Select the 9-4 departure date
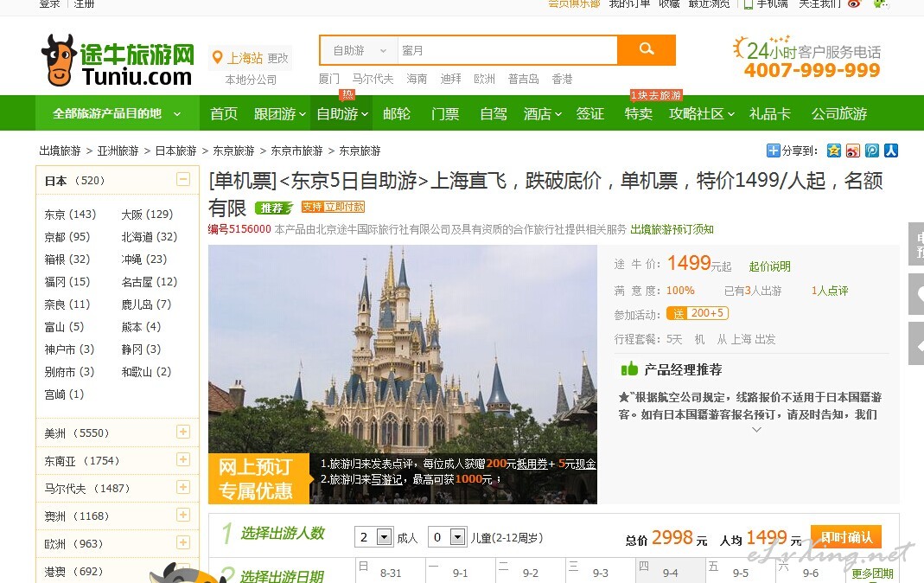The width and height of the screenshot is (924, 583). pos(670,573)
